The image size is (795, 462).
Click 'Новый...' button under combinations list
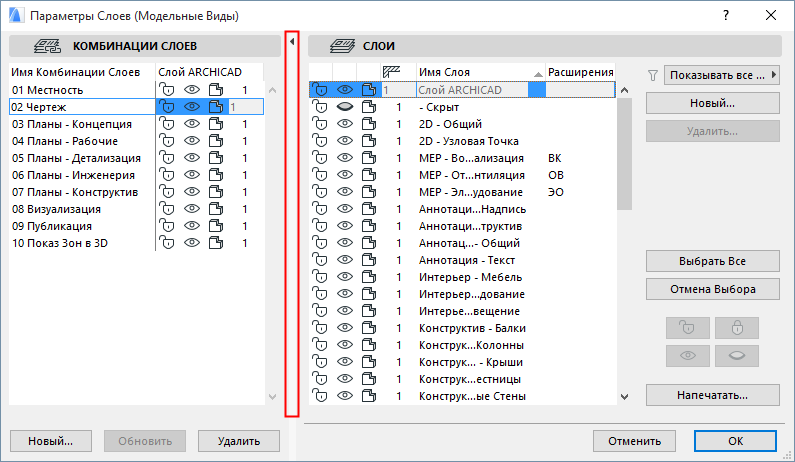point(51,441)
